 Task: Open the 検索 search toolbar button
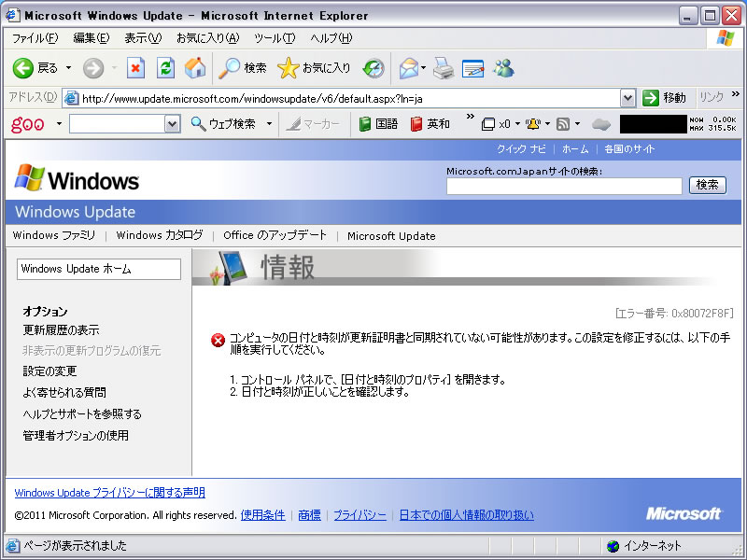point(243,68)
